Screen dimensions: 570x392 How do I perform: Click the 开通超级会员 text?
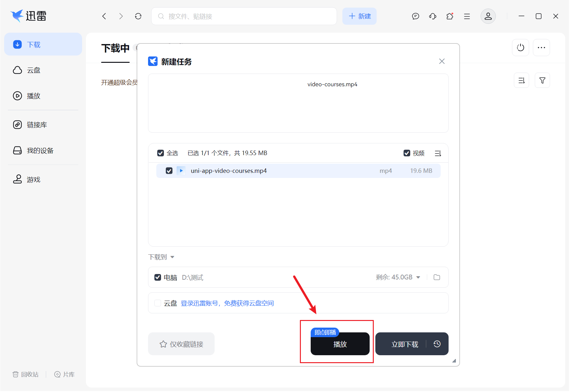click(x=119, y=83)
